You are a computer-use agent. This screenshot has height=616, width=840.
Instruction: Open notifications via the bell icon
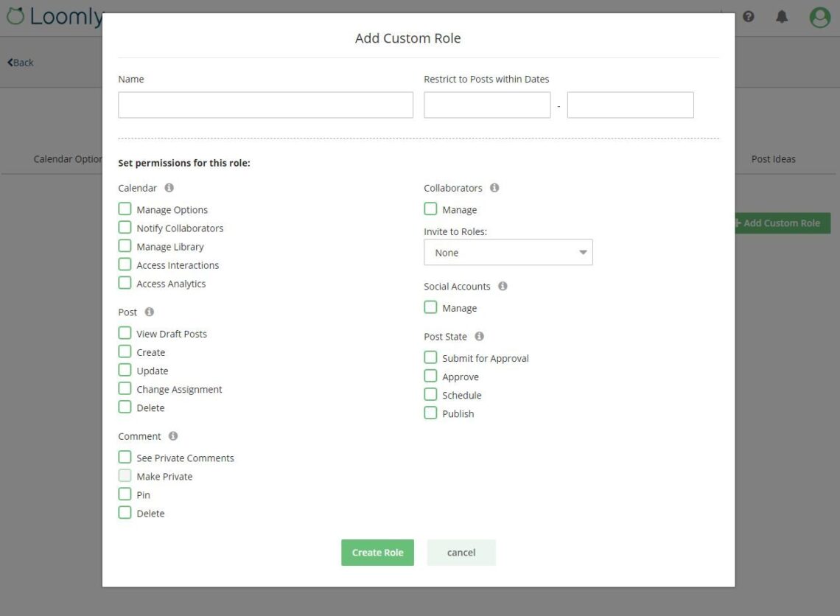point(783,16)
